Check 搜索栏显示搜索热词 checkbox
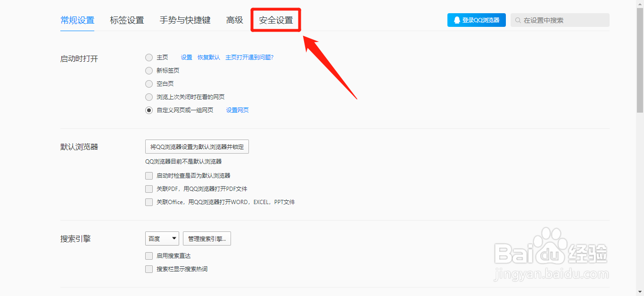 149,269
